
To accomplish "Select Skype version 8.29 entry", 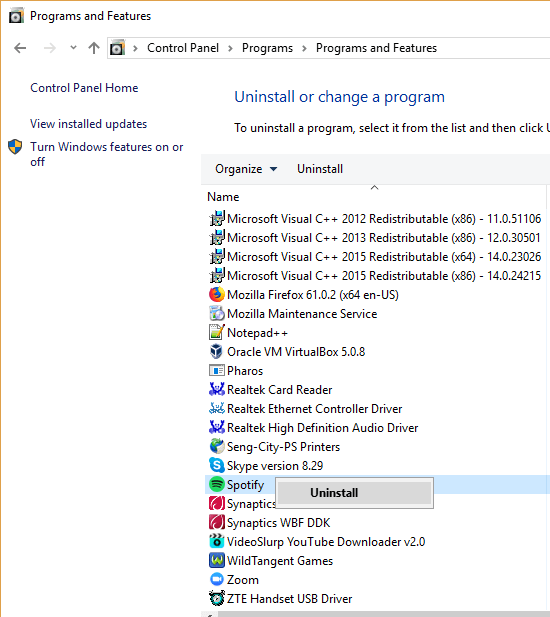I will point(275,466).
